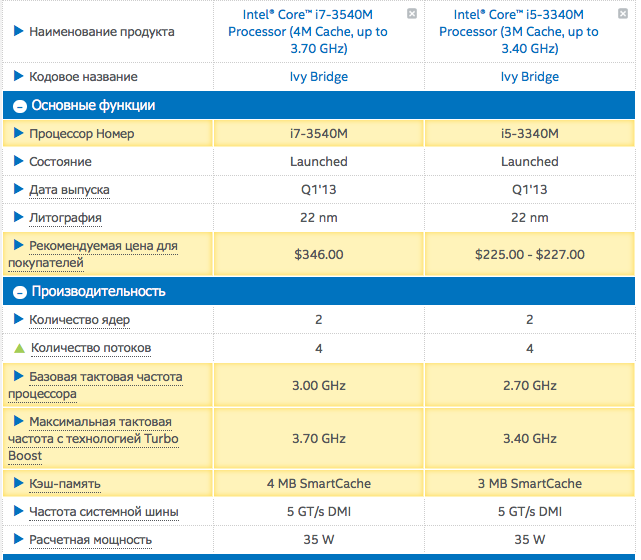The width and height of the screenshot is (641, 560).
Task: Expand the Количество ядер row arrow
Action: tap(18, 319)
